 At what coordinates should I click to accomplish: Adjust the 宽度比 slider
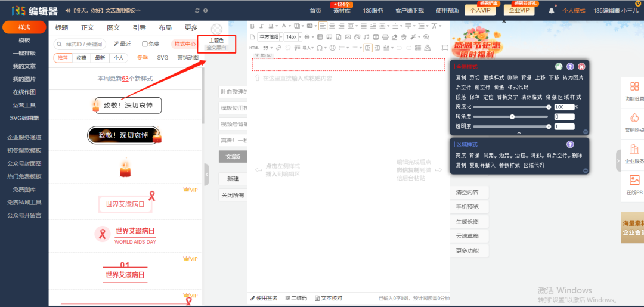pos(511,107)
